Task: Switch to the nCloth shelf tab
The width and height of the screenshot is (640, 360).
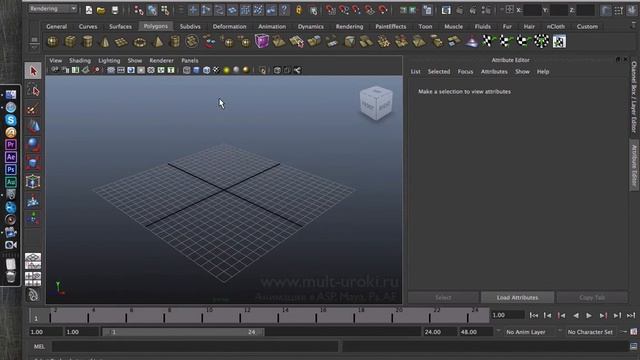Action: [x=556, y=27]
